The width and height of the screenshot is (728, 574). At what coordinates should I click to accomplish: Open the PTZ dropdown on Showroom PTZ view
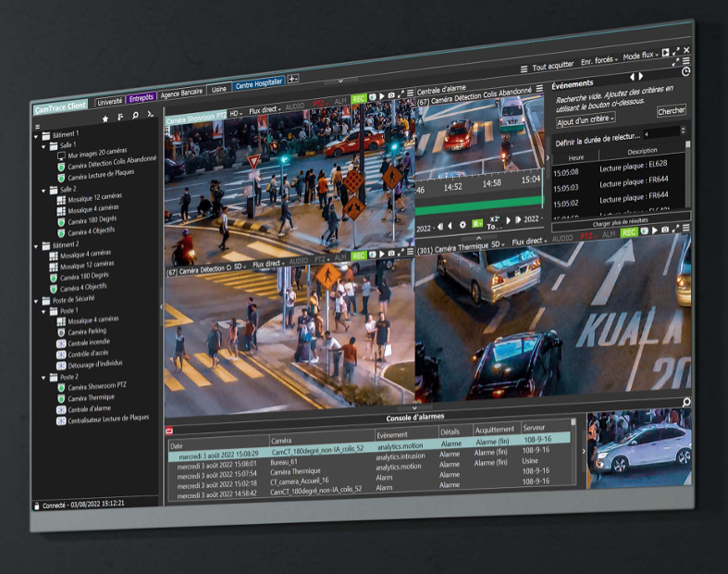[320, 103]
